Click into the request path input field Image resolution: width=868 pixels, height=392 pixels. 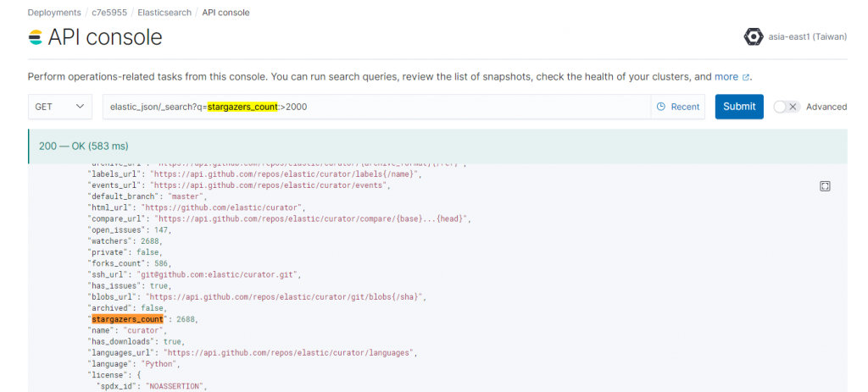pos(376,107)
